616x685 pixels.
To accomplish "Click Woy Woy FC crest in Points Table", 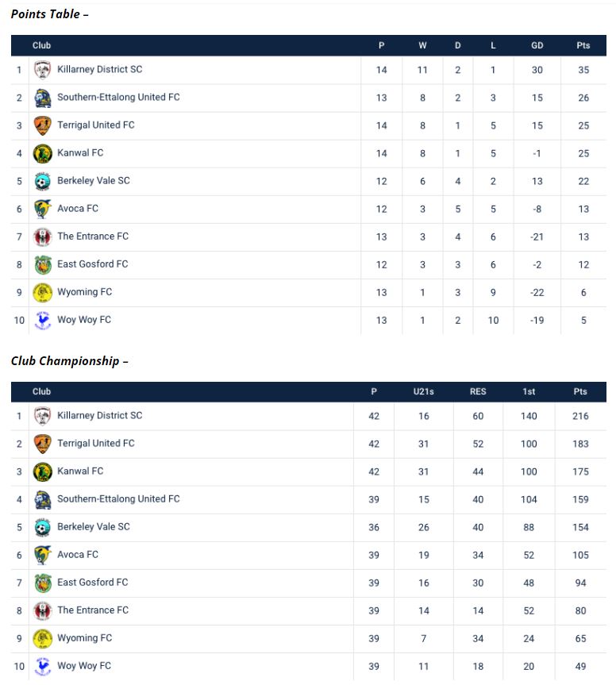I will coord(43,320).
